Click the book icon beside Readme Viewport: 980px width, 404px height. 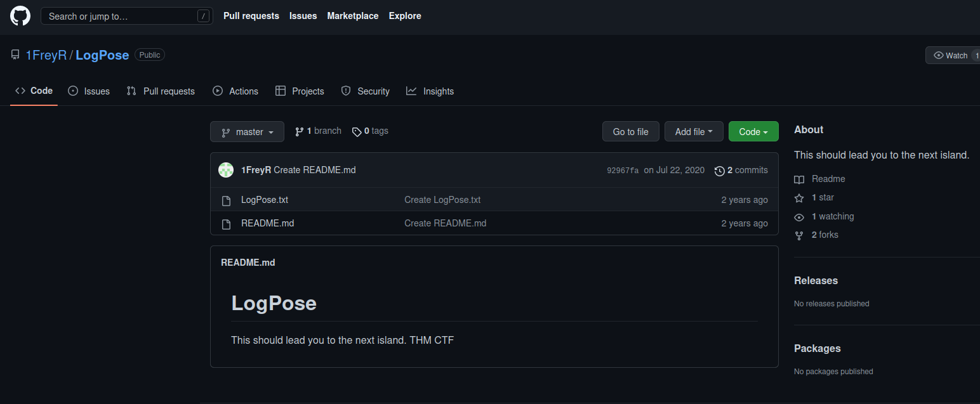click(x=799, y=179)
